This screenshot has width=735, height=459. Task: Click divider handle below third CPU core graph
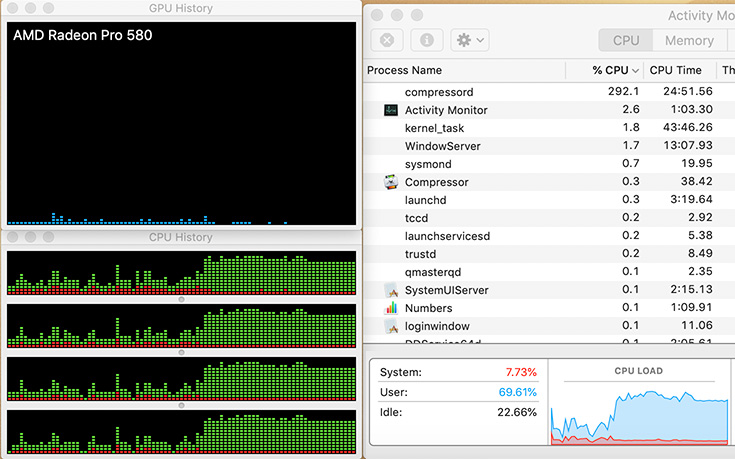(181, 406)
